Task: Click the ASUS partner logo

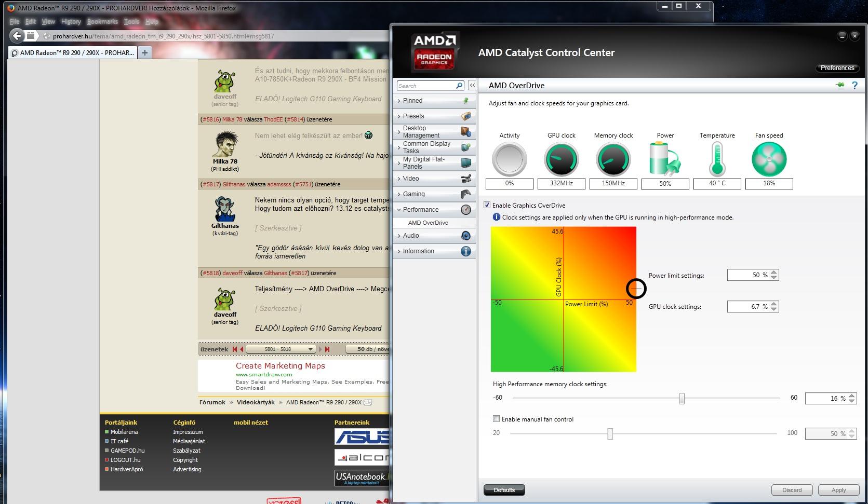Action: click(x=362, y=437)
